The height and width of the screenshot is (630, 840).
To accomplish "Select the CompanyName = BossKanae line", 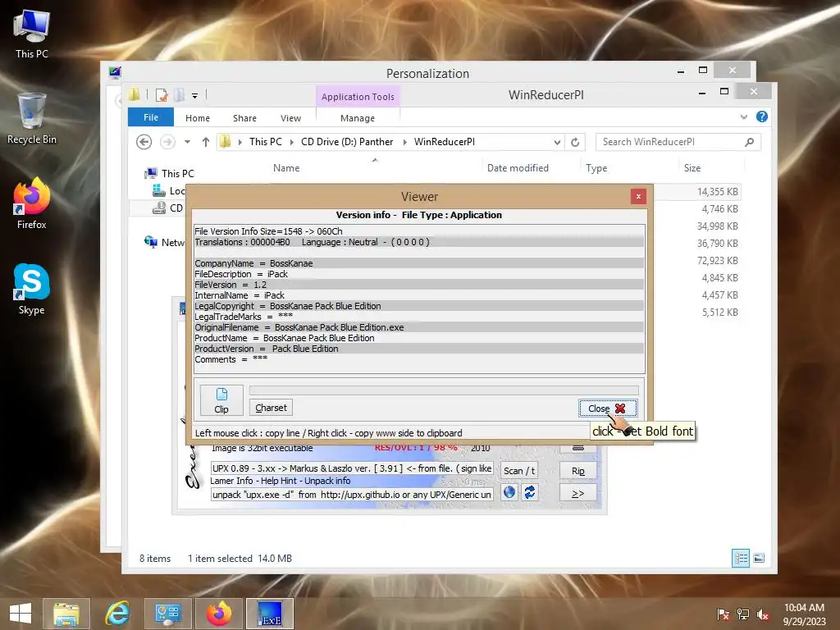I will point(419,263).
